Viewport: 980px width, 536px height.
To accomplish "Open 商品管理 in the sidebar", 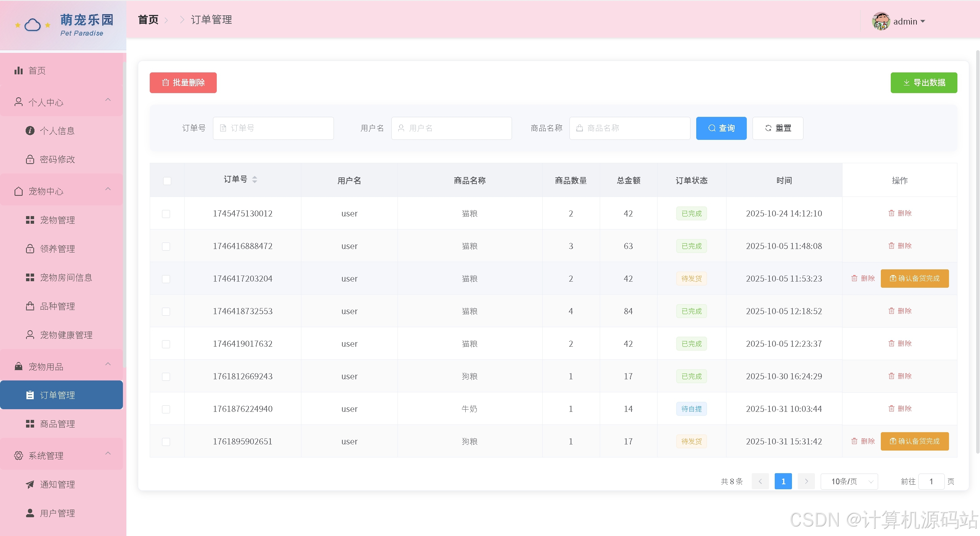I will [x=61, y=424].
